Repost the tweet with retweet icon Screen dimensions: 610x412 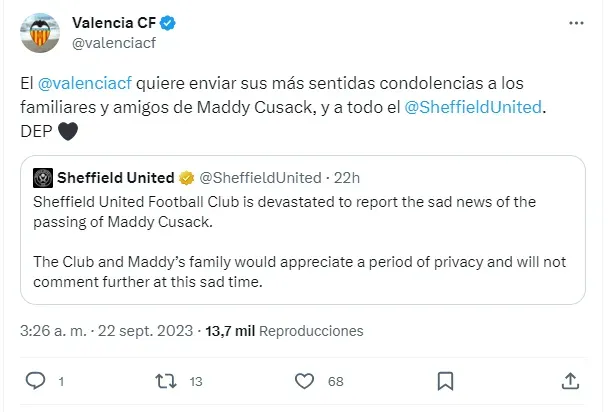pyautogui.click(x=166, y=381)
